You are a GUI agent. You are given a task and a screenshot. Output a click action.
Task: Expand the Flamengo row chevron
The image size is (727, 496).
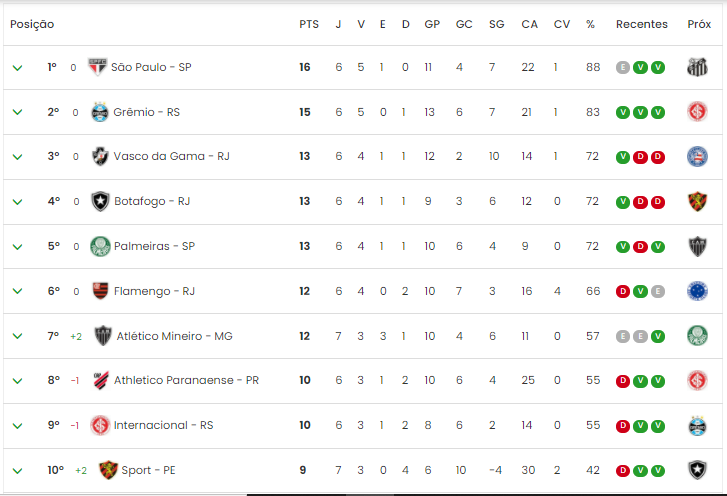(x=18, y=291)
